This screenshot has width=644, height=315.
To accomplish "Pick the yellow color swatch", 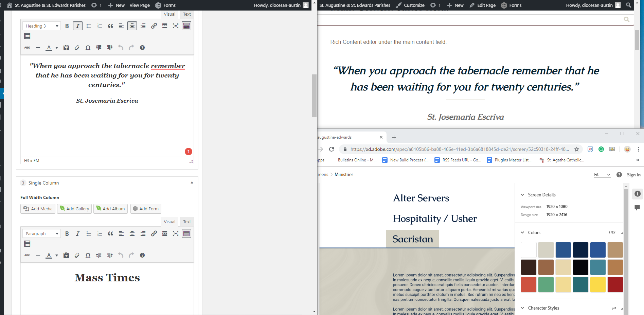I will pyautogui.click(x=598, y=285).
